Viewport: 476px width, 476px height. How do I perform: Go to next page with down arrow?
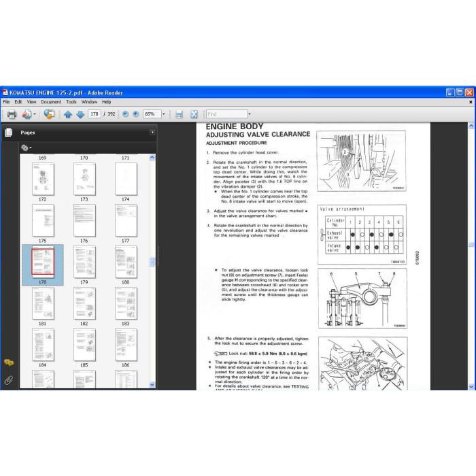[x=80, y=114]
